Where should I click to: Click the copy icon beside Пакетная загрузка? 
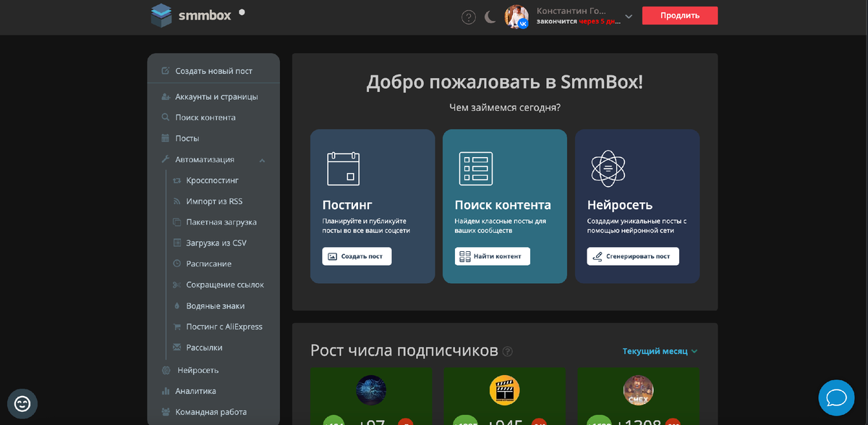coord(177,222)
